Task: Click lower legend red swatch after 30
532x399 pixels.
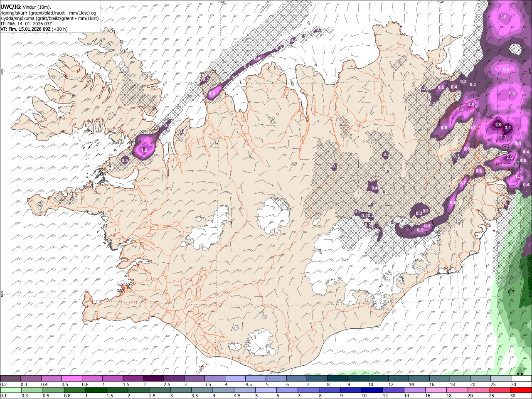Action: 520,390
